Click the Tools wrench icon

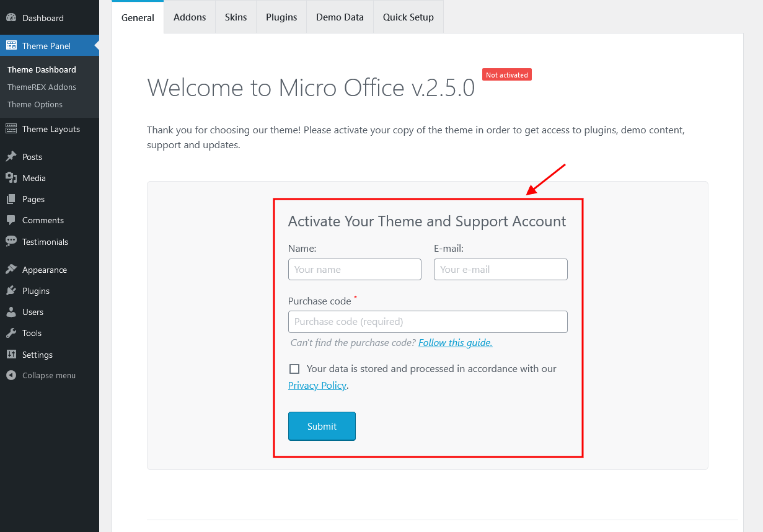click(x=11, y=333)
